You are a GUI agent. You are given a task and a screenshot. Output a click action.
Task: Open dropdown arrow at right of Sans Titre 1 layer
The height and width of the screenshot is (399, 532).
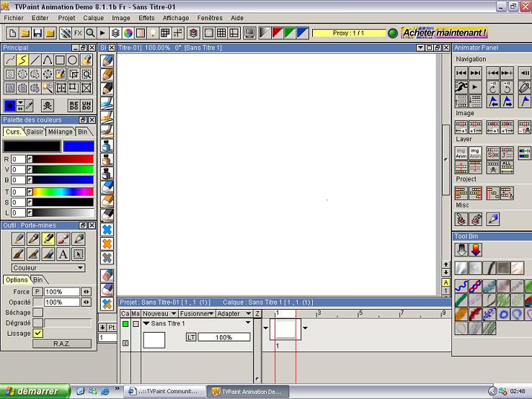point(248,323)
